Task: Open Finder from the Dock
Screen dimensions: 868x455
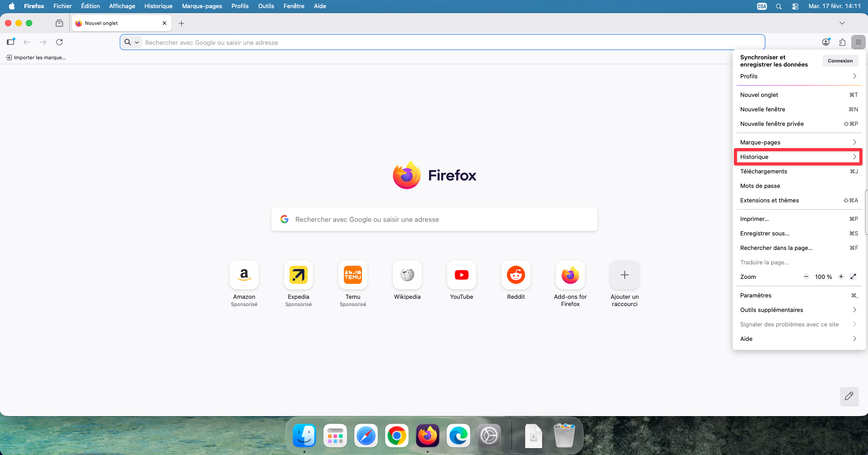Action: [x=304, y=436]
